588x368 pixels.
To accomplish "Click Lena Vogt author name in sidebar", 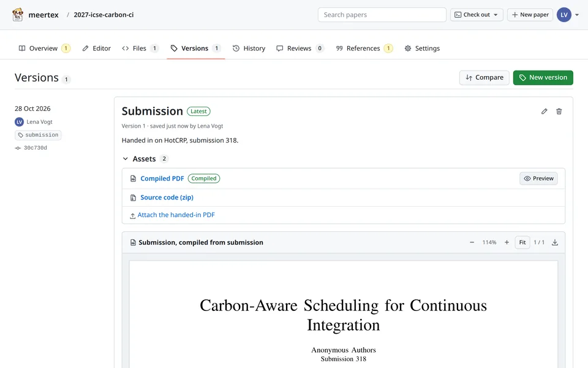I will click(x=39, y=121).
